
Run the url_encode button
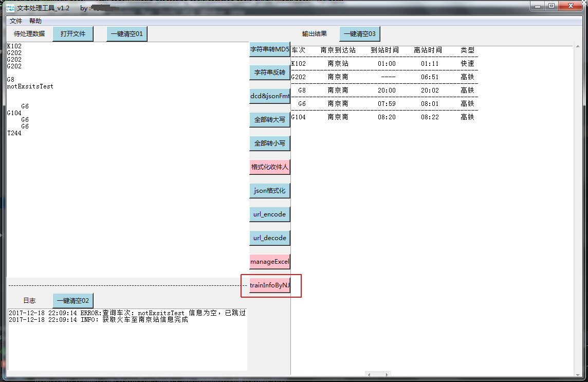click(x=270, y=214)
